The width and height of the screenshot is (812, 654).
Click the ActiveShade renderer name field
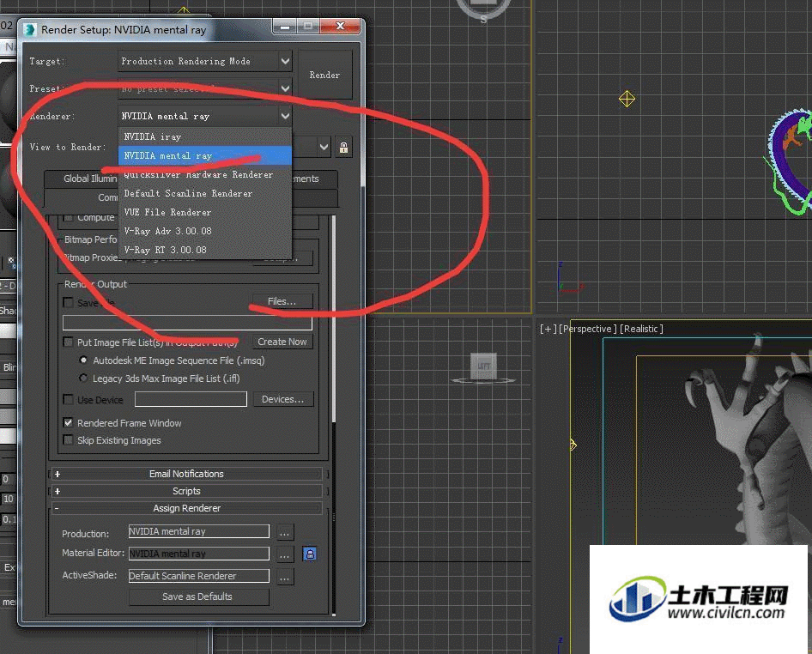click(199, 576)
